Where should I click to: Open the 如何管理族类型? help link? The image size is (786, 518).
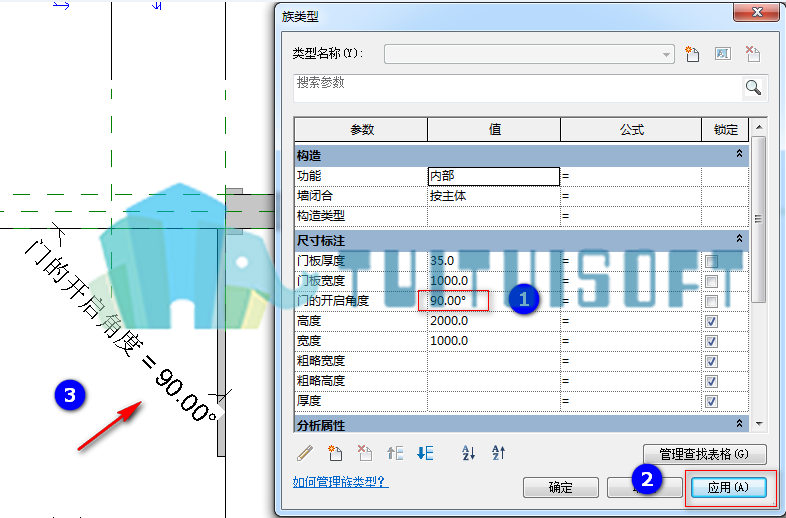click(x=340, y=482)
